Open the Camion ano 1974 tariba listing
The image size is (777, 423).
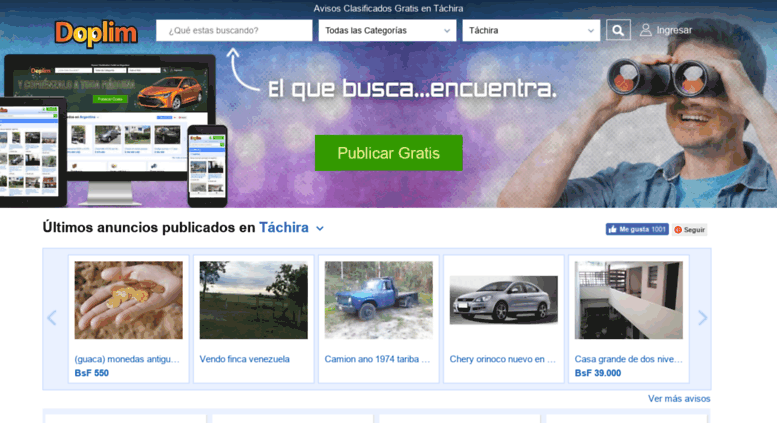[377, 359]
